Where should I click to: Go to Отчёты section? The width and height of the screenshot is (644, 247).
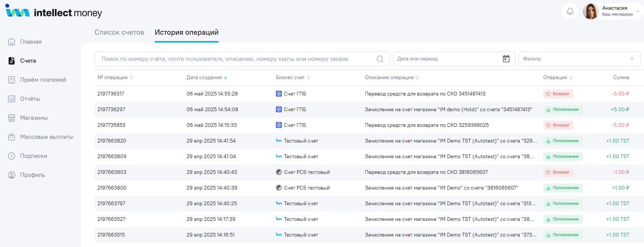(30, 99)
